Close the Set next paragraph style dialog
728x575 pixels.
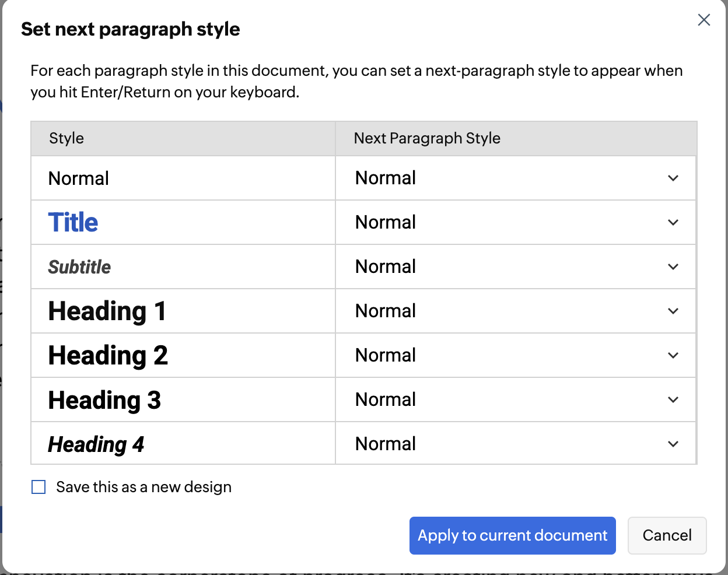(704, 20)
